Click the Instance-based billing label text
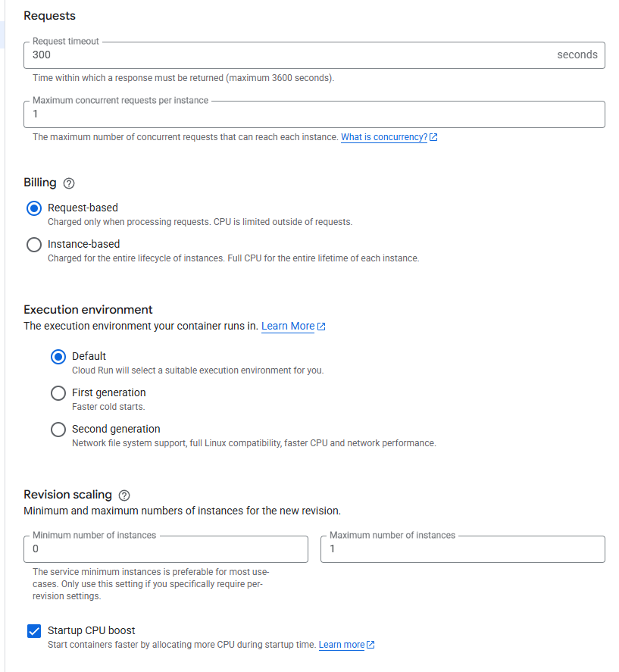Image resolution: width=619 pixels, height=672 pixels. click(x=83, y=245)
